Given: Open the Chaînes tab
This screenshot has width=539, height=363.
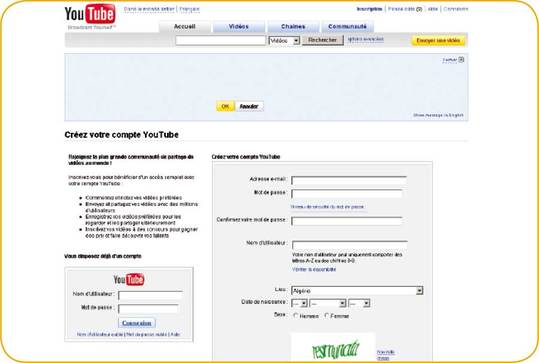Looking at the screenshot, I should point(293,26).
